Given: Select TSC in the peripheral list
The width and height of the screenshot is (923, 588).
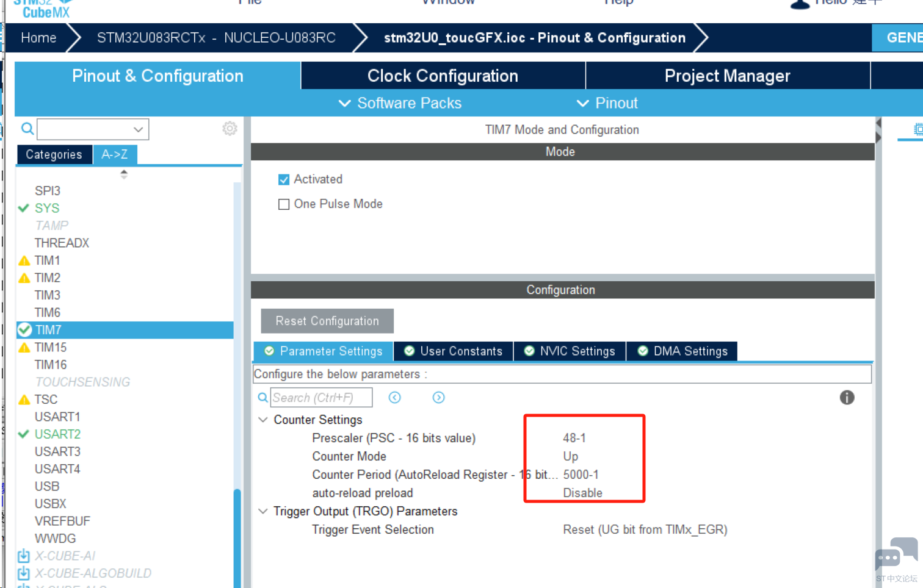Looking at the screenshot, I should 46,400.
